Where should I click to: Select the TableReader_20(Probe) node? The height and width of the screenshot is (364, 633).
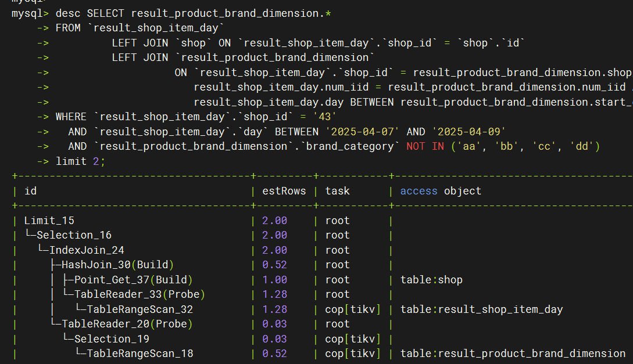point(127,324)
